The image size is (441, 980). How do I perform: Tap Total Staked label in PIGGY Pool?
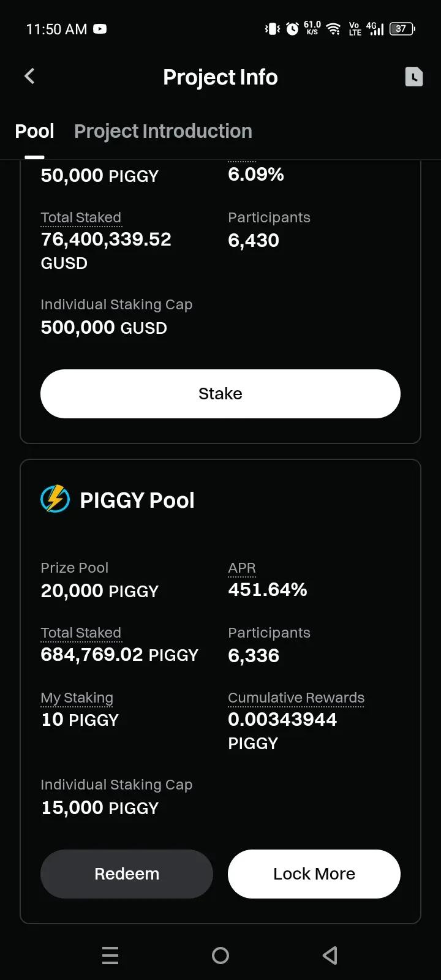point(81,633)
